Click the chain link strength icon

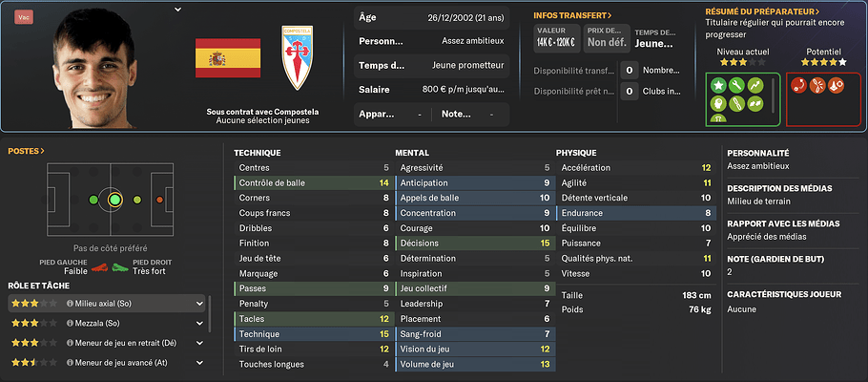pyautogui.click(x=736, y=103)
